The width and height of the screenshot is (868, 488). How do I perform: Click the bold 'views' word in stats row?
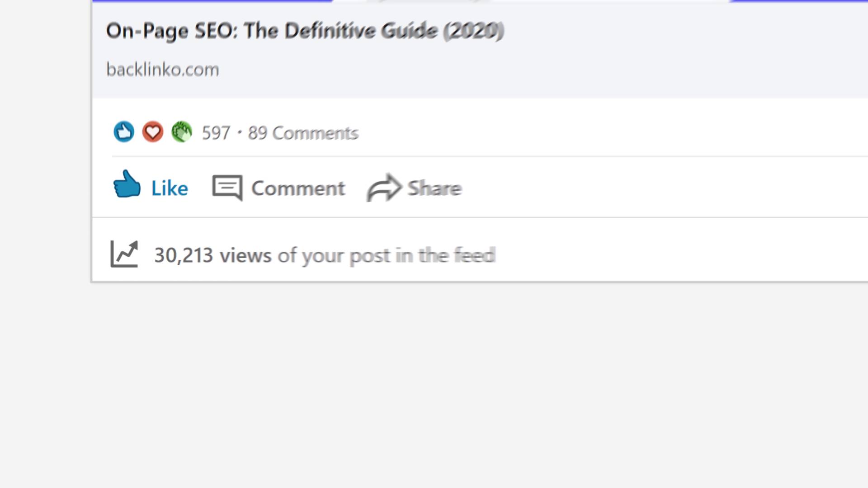tap(245, 255)
